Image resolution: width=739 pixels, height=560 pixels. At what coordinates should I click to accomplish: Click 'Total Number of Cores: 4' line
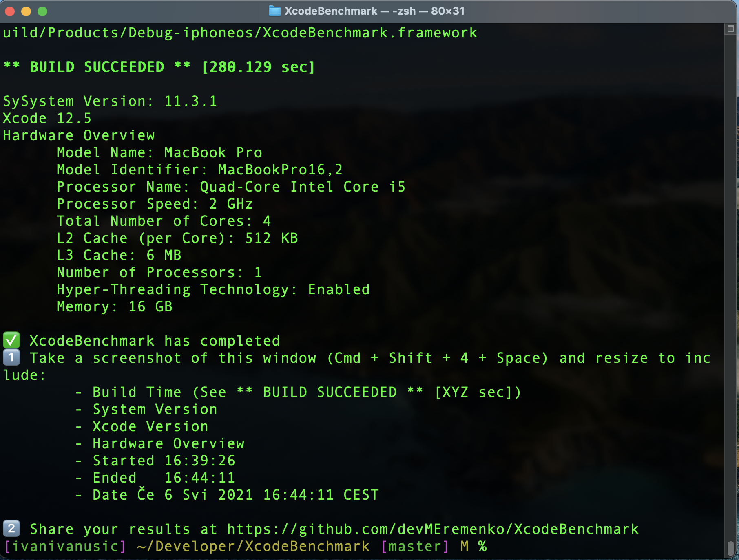(164, 221)
